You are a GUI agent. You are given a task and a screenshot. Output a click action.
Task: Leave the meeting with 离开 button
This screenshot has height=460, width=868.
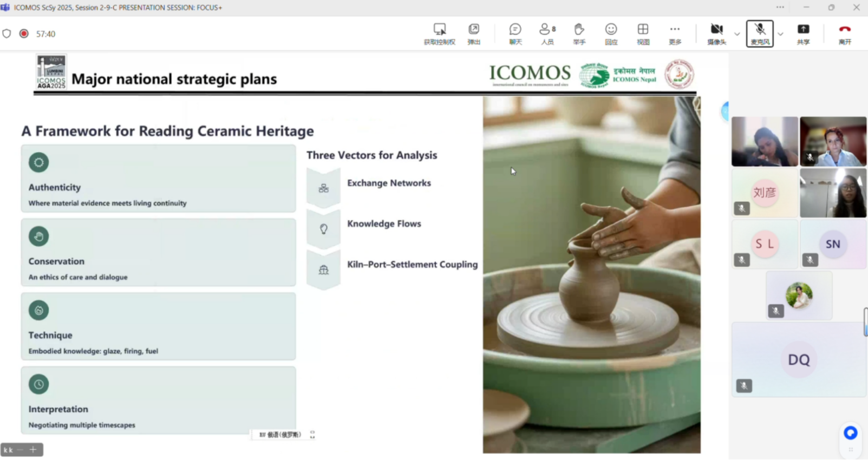[845, 34]
